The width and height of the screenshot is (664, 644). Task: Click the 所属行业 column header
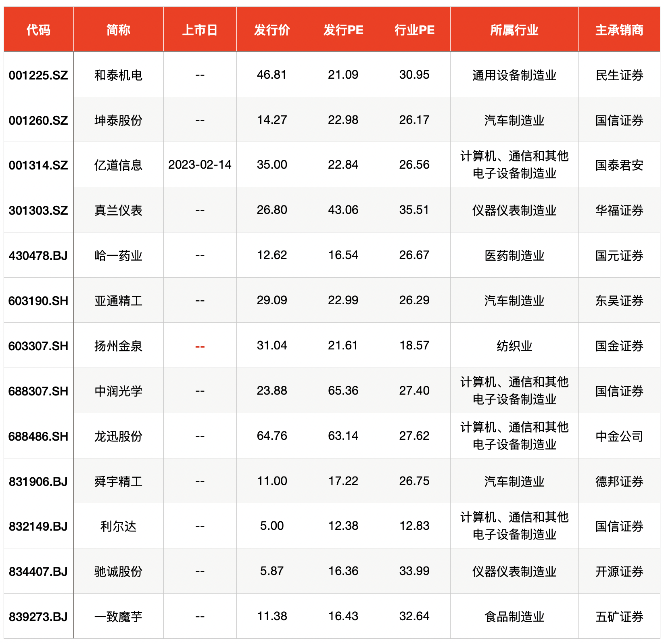tap(514, 30)
